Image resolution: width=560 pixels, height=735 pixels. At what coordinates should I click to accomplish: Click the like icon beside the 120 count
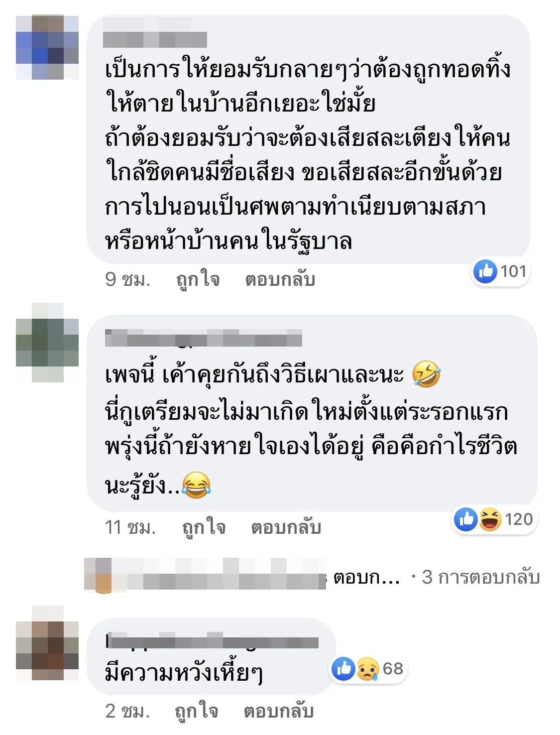tap(466, 519)
